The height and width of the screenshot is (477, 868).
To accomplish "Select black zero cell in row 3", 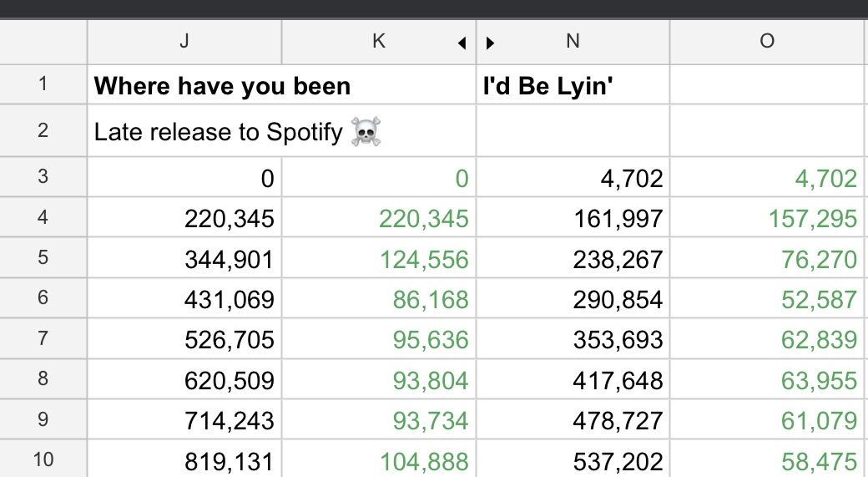I will pyautogui.click(x=184, y=177).
